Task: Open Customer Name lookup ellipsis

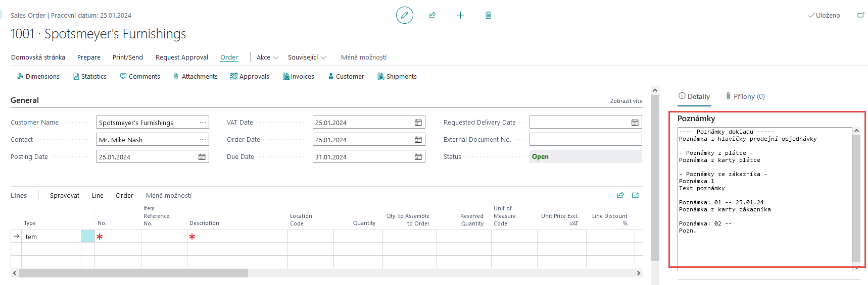Action: [203, 123]
